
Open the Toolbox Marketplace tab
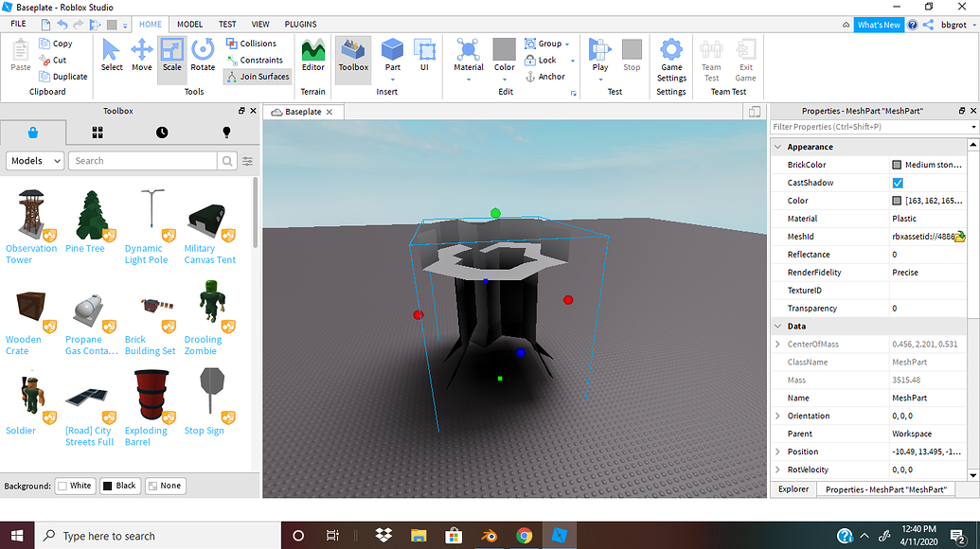tap(33, 133)
